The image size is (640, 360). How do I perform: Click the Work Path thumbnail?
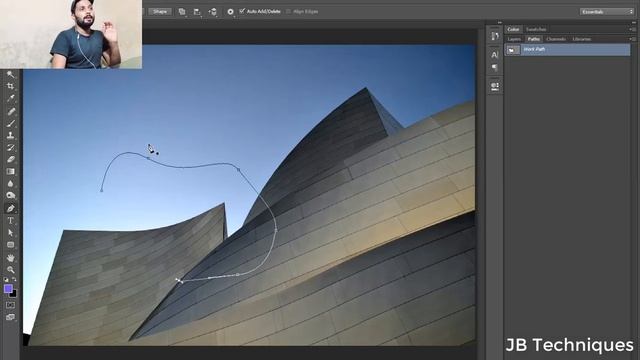tap(512, 50)
